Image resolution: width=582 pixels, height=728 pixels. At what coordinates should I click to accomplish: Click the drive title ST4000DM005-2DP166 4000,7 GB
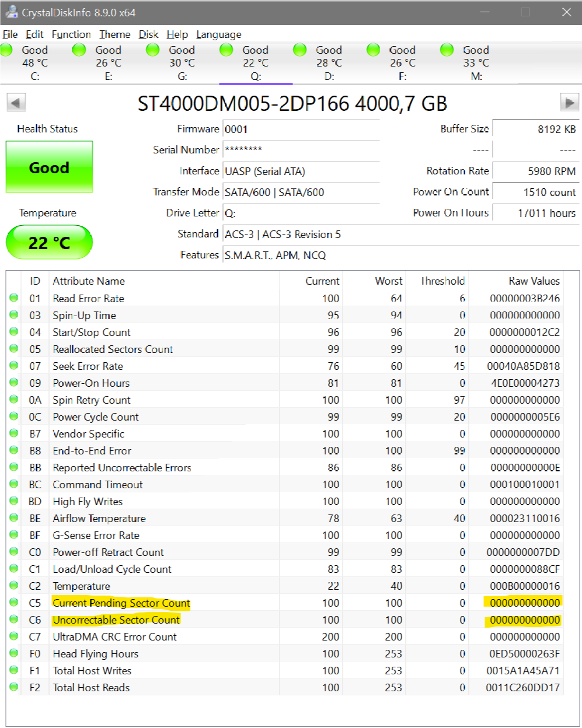[292, 103]
